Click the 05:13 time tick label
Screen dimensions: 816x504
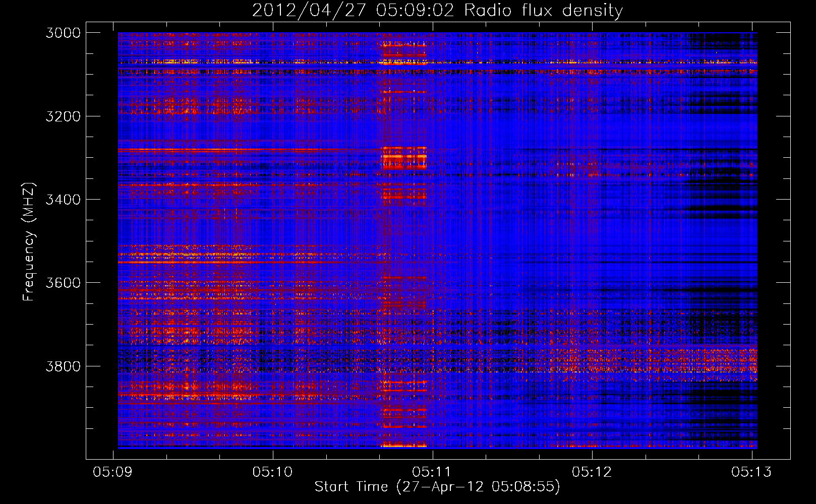tap(751, 472)
